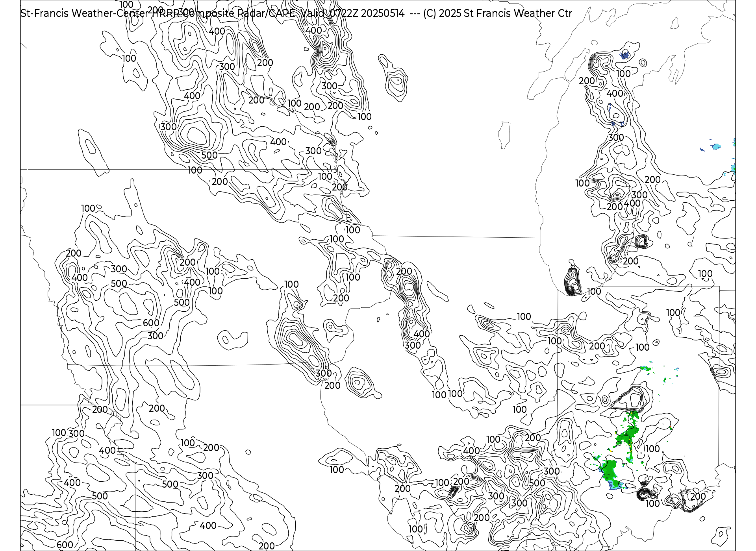This screenshot has width=756, height=551.
Task: Click the "HRRR Composite Radar/CAPE" title text
Action: tap(223, 13)
